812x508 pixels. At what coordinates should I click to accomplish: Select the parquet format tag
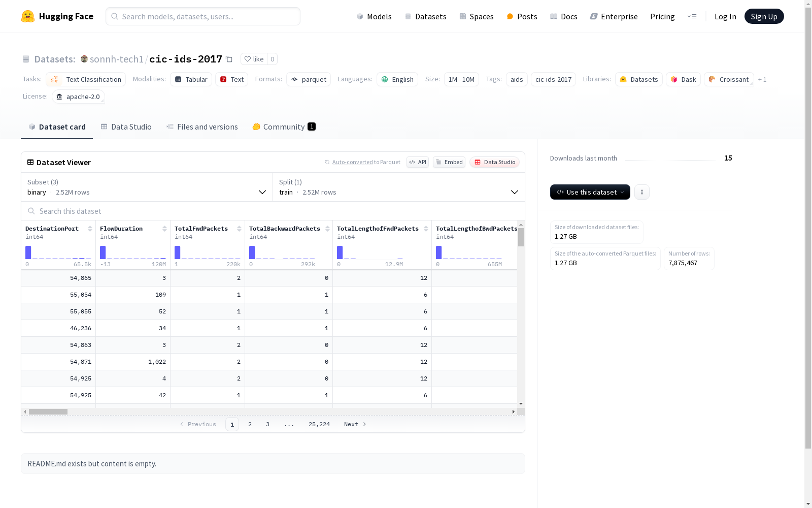click(x=309, y=79)
